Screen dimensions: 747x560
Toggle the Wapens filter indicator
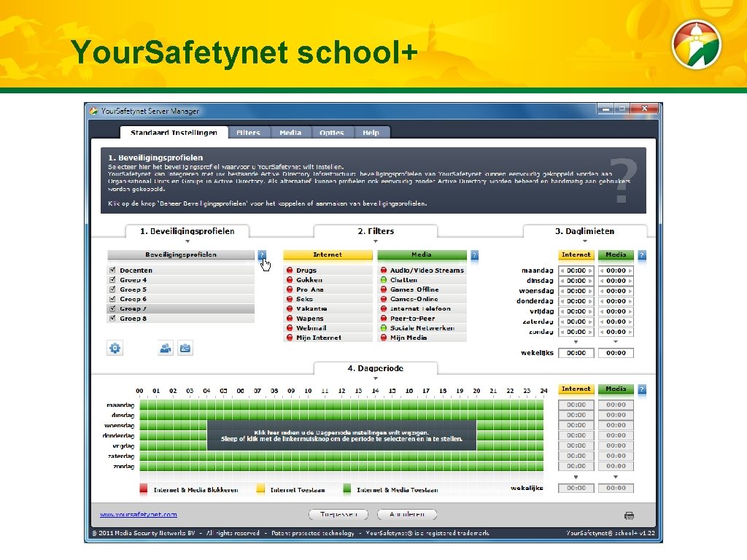click(290, 319)
